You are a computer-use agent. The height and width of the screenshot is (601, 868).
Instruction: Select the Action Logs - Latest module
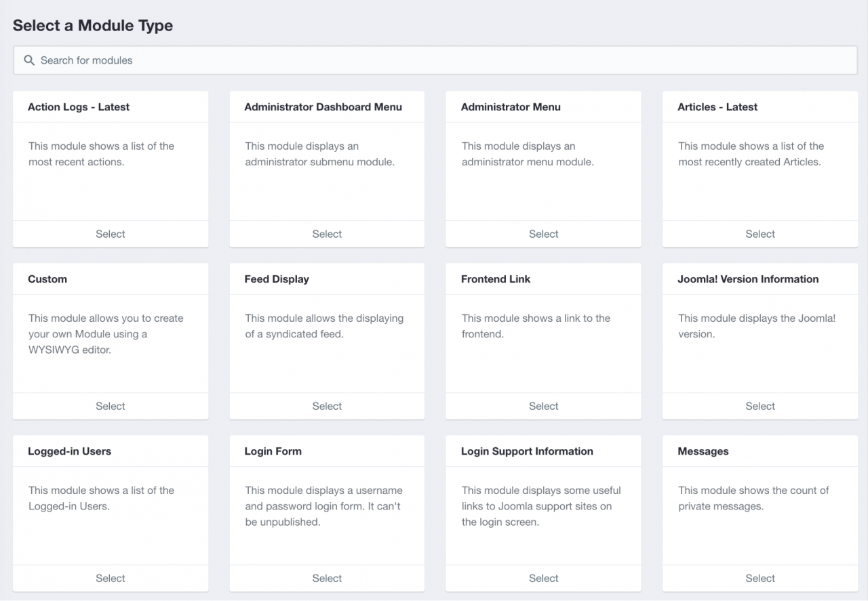click(x=111, y=234)
